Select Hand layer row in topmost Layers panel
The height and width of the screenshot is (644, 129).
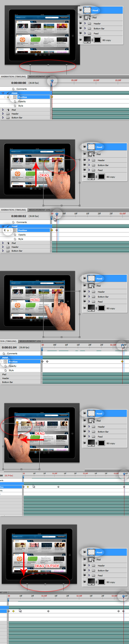point(101,10)
